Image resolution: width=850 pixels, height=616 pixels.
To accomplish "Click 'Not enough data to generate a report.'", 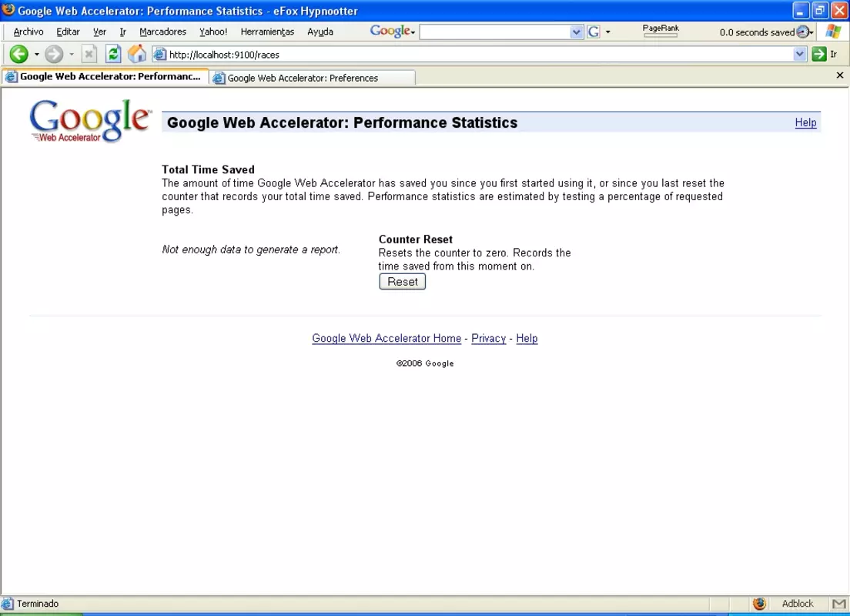I will (251, 249).
